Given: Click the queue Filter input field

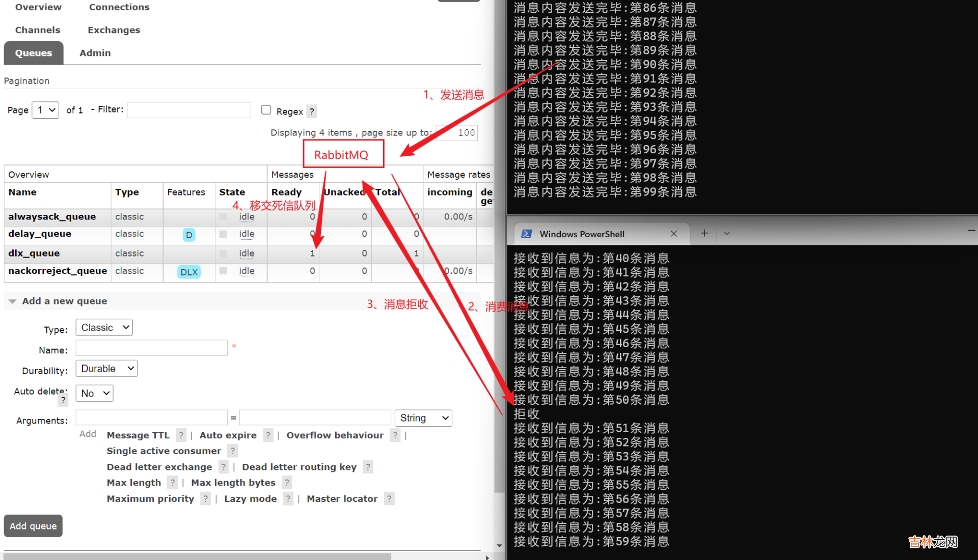Looking at the screenshot, I should (x=189, y=110).
